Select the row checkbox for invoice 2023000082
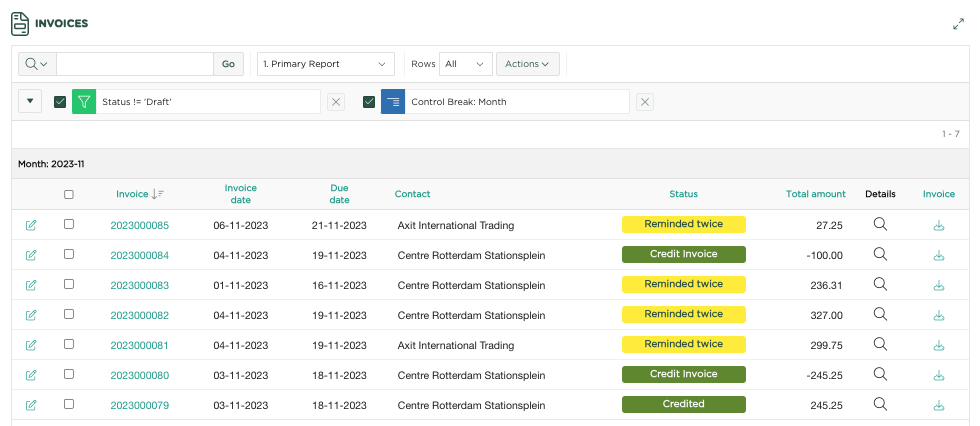Viewport: 980px width, 426px height. point(69,314)
